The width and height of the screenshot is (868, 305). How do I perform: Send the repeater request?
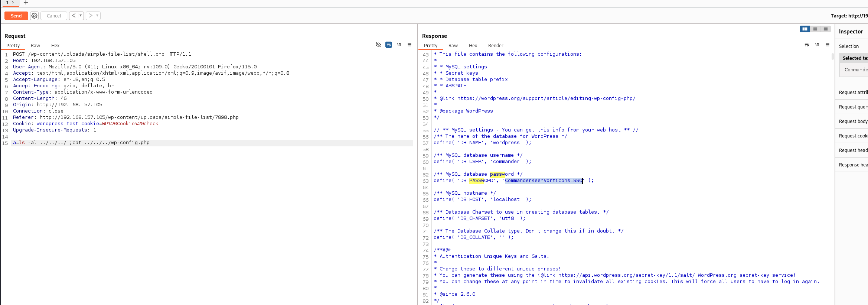coord(16,16)
